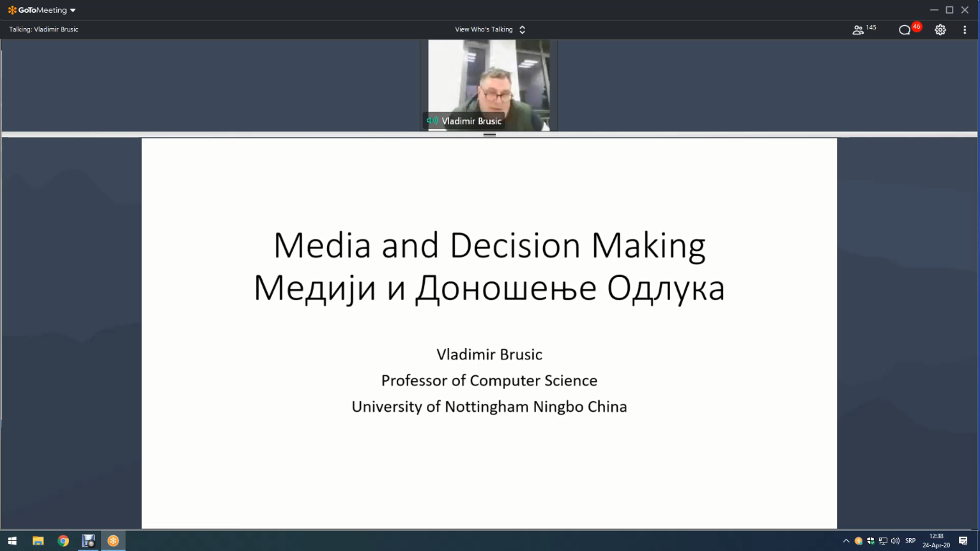Click the GoToMeeting system tray icon
Viewport: 980px width, 551px height.
(x=858, y=541)
